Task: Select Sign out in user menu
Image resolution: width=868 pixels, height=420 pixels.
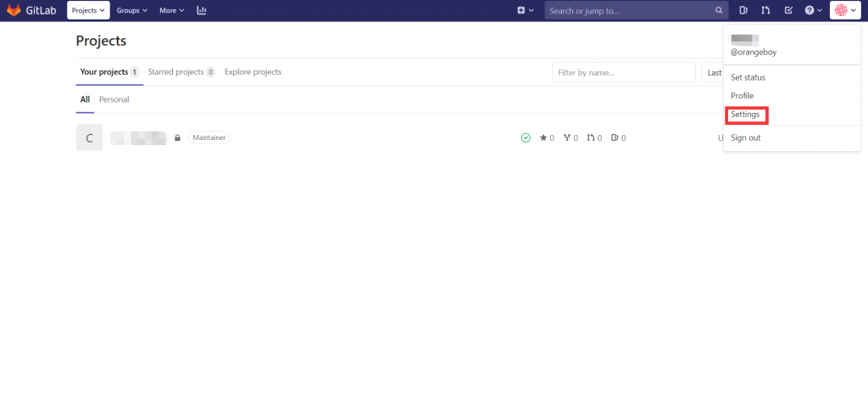Action: tap(745, 137)
